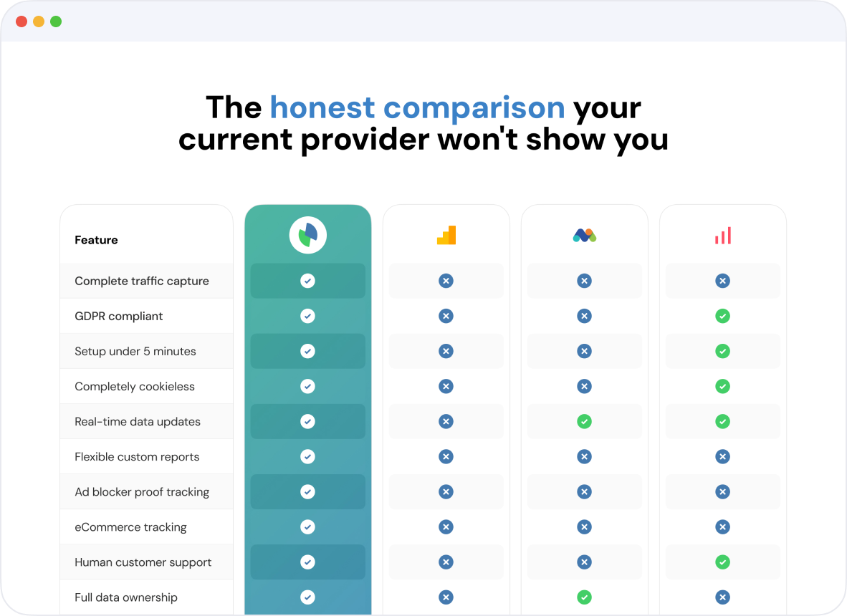
Task: Click the white check for eCommerce tracking in green column
Action: point(308,527)
